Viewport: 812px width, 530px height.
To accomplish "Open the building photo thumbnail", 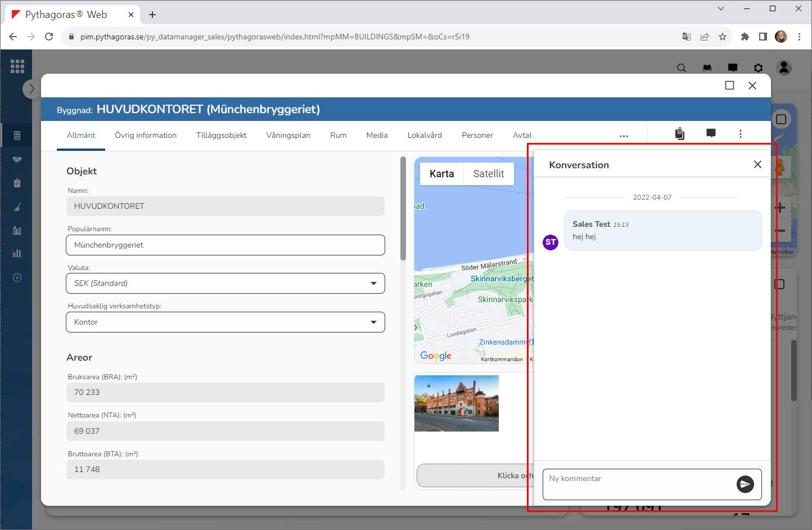I will [x=457, y=403].
